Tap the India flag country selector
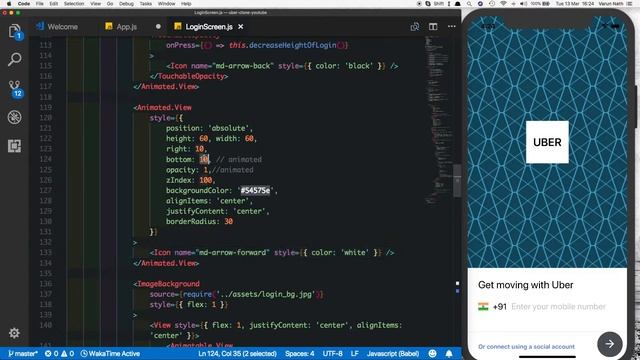This screenshot has width=640, height=360. [483, 307]
